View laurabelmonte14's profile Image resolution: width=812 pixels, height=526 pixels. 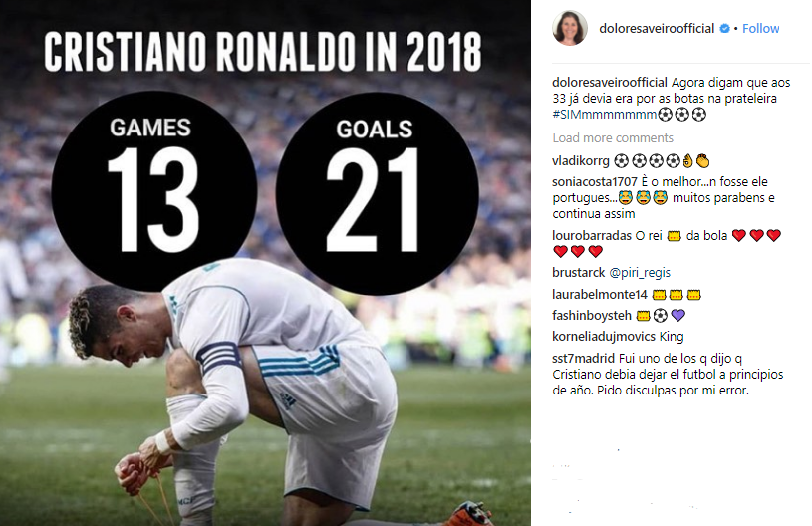coord(600,295)
